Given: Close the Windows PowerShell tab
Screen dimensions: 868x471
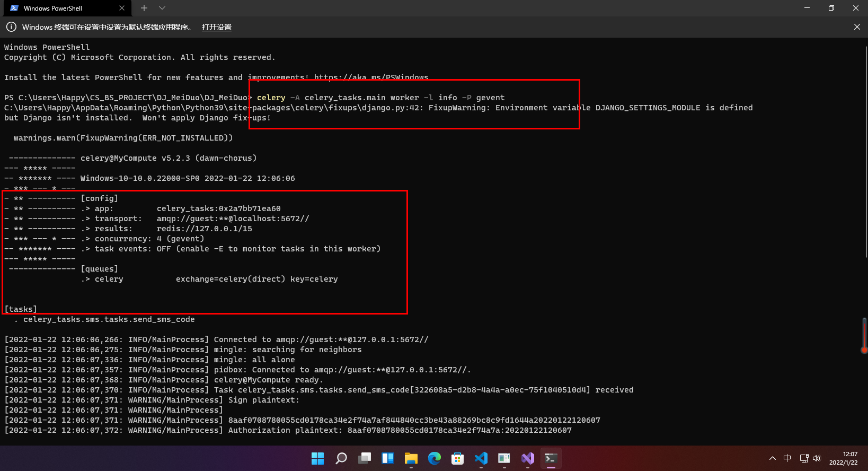Looking at the screenshot, I should (122, 8).
